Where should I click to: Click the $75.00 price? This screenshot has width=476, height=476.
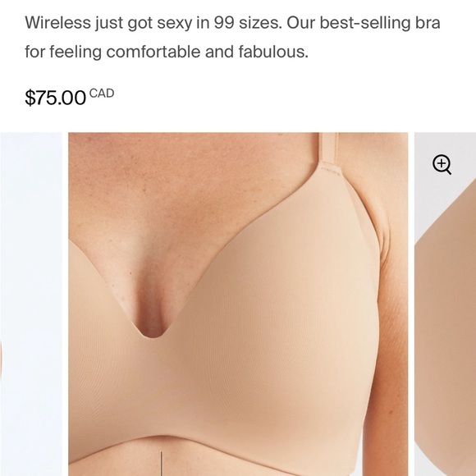pyautogui.click(x=55, y=98)
